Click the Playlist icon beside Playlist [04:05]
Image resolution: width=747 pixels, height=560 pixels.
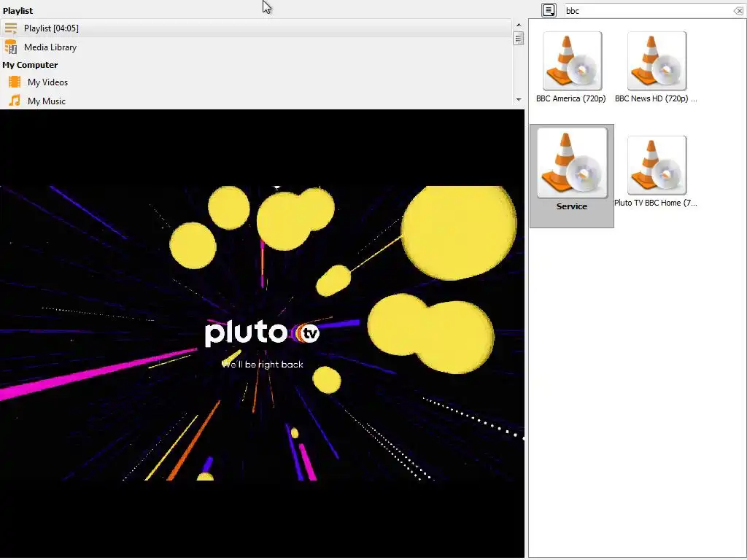coord(10,28)
